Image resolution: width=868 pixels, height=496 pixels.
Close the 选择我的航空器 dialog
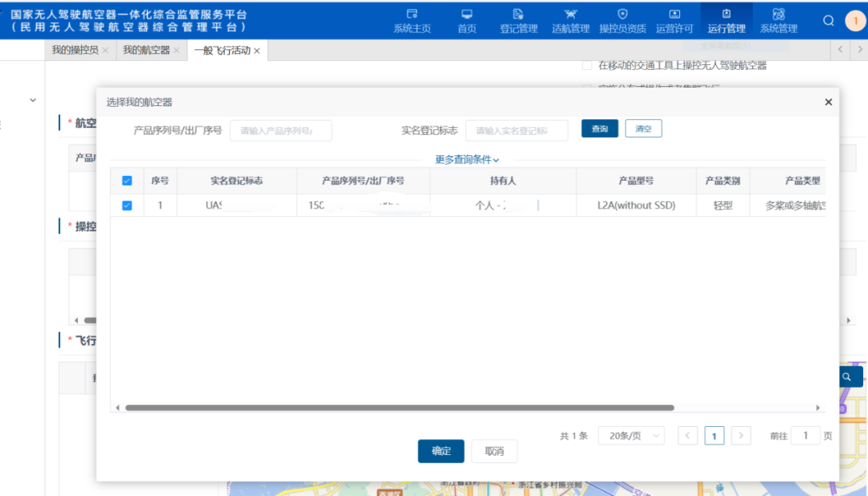pos(828,102)
